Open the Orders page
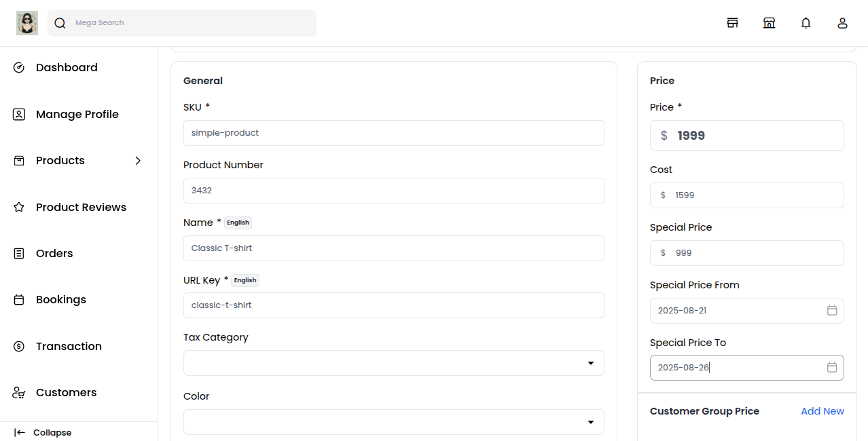 54,253
